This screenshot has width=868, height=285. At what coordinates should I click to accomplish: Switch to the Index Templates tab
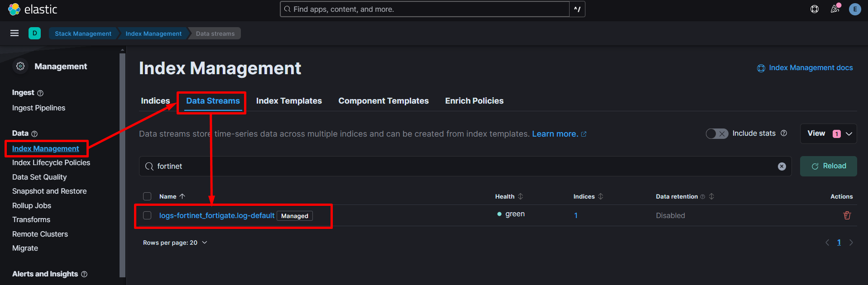click(289, 101)
